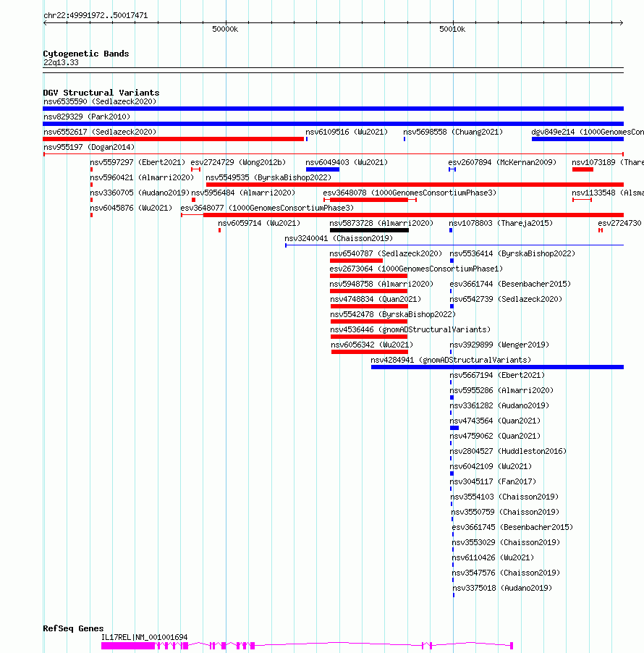
Task: Click nsv5960421 (Almarri2020) label
Action: [142, 178]
